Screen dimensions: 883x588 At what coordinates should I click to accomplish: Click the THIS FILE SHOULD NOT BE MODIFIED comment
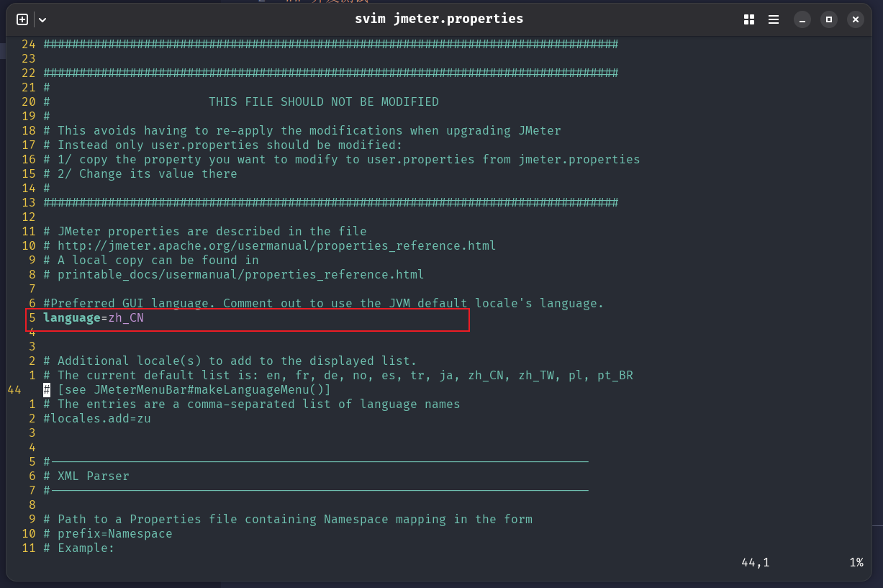[x=324, y=101]
